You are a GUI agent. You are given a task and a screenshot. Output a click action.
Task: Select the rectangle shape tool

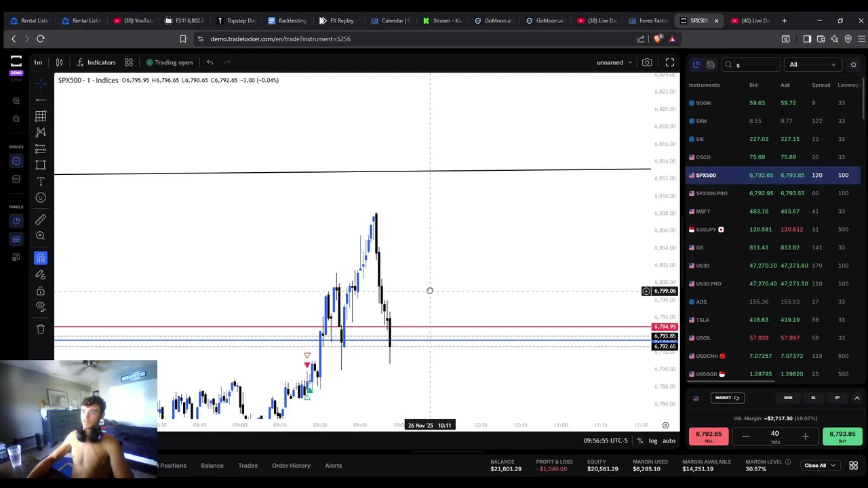[x=41, y=165]
